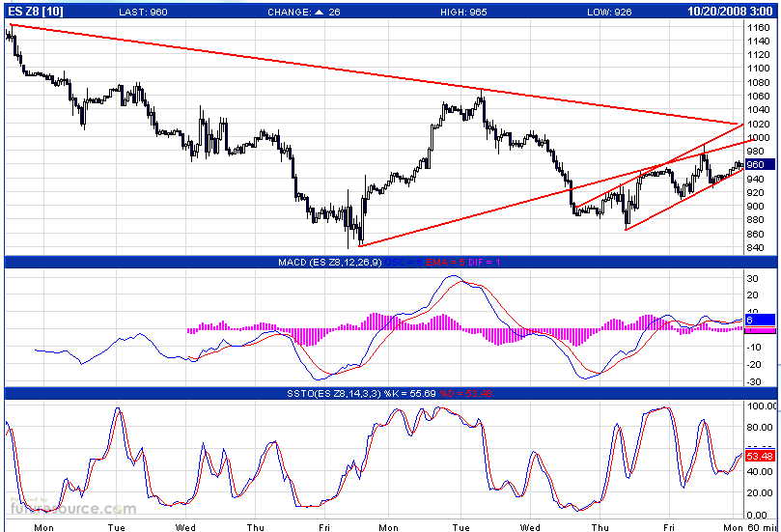Image resolution: width=781 pixels, height=532 pixels.
Task: Select the 1100 price axis label
Action: tap(758, 69)
